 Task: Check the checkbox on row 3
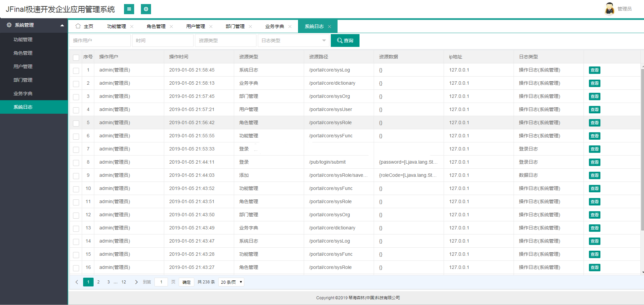[76, 97]
